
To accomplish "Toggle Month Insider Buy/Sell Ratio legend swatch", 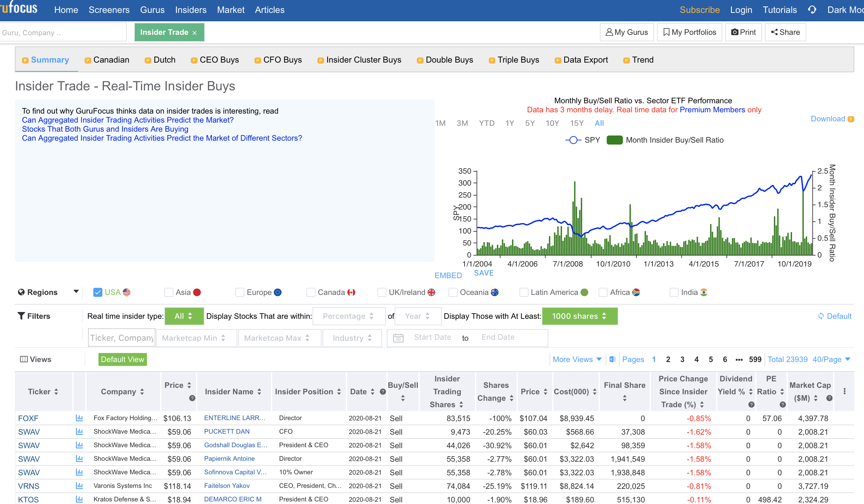I will [x=615, y=140].
